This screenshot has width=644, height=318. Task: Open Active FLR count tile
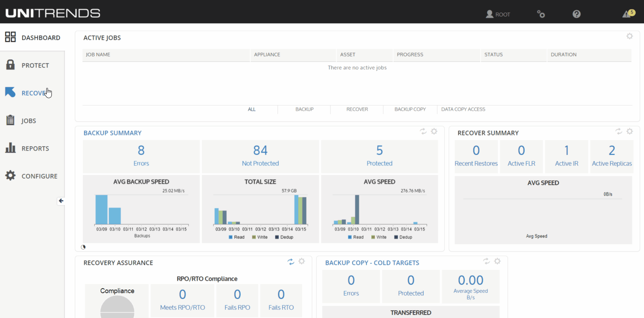click(x=521, y=156)
